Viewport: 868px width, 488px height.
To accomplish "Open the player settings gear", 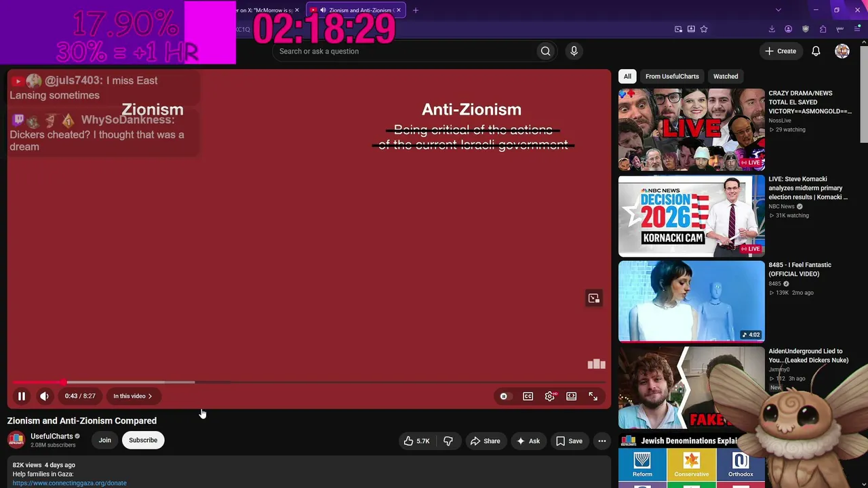I will [550, 396].
